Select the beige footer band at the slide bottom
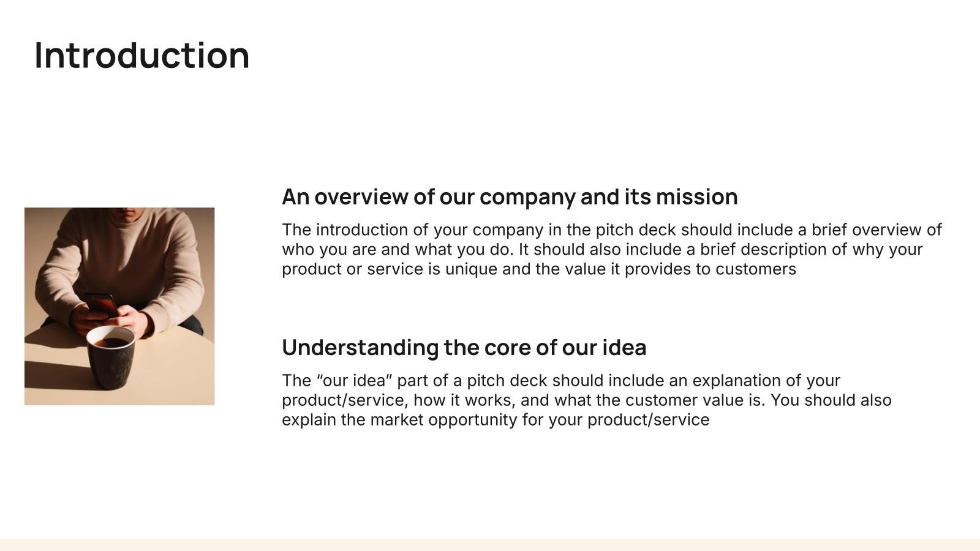The width and height of the screenshot is (980, 551). click(x=490, y=545)
